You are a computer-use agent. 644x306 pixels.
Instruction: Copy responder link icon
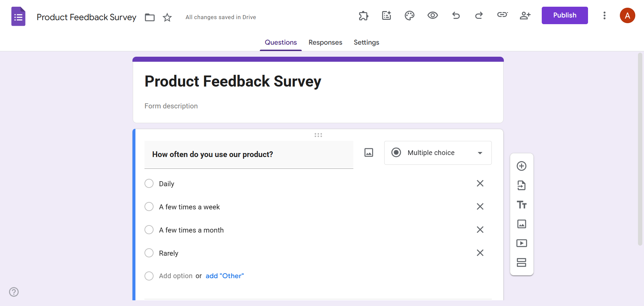tap(502, 14)
